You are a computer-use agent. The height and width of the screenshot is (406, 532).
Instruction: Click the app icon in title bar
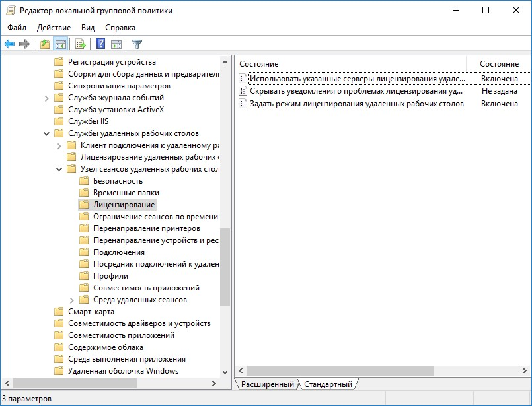click(11, 11)
